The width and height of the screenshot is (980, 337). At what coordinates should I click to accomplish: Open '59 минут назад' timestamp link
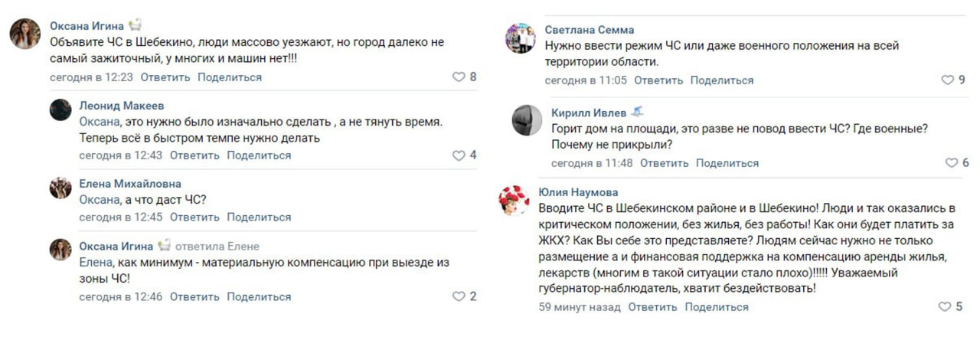point(579,307)
